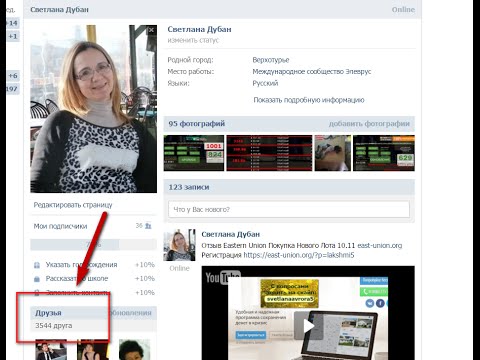Click изменить статус under the name
Screen dimensions: 480x360
coord(193,40)
